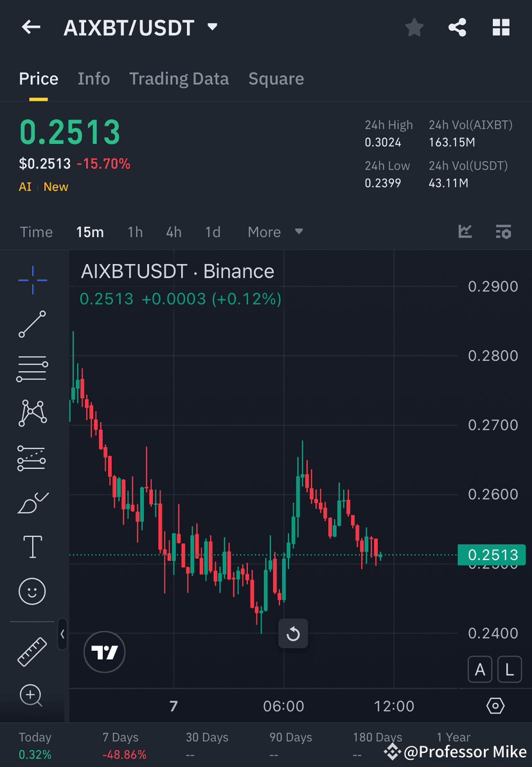Open the AIXBT/USDT pair selector dropdown
Viewport: 532px width, 767px height.
click(x=212, y=28)
